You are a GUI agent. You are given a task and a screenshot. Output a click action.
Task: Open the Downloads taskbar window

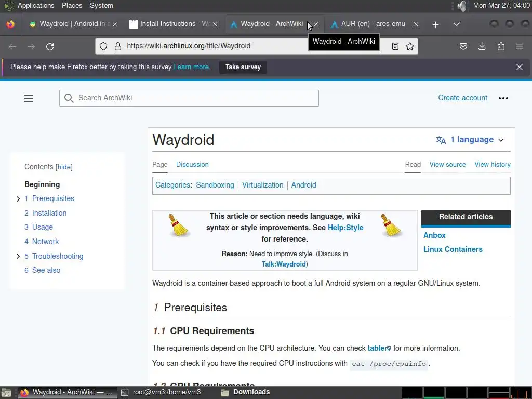tap(245, 392)
